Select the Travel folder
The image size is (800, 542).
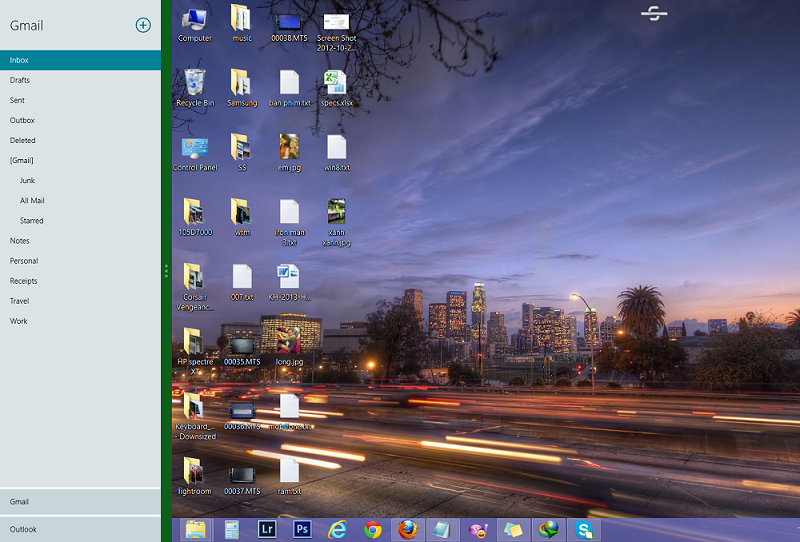pos(80,301)
